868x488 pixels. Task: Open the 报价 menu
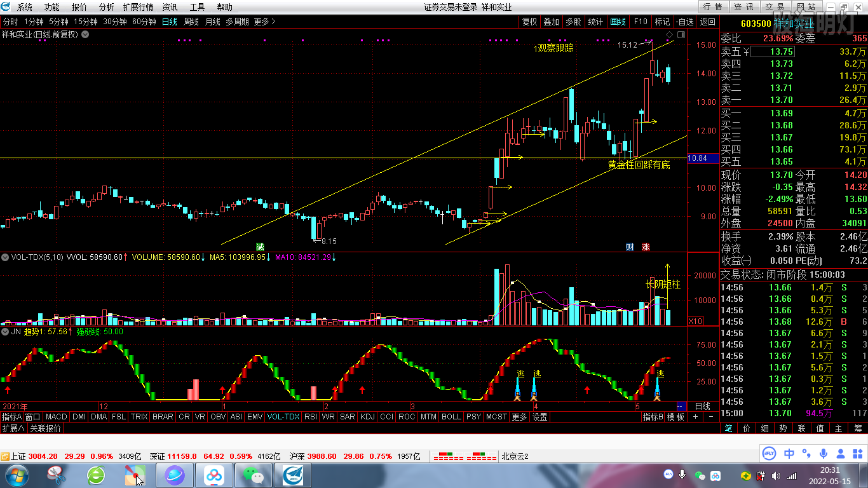79,7
